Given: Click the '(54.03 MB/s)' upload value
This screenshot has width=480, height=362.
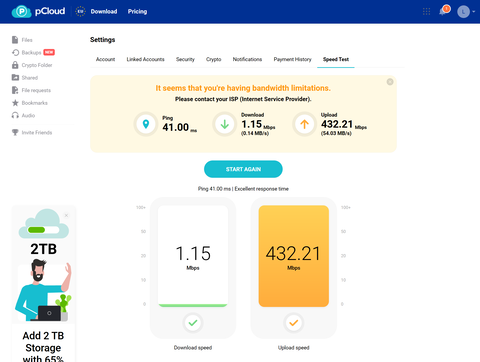Looking at the screenshot, I should [x=336, y=133].
